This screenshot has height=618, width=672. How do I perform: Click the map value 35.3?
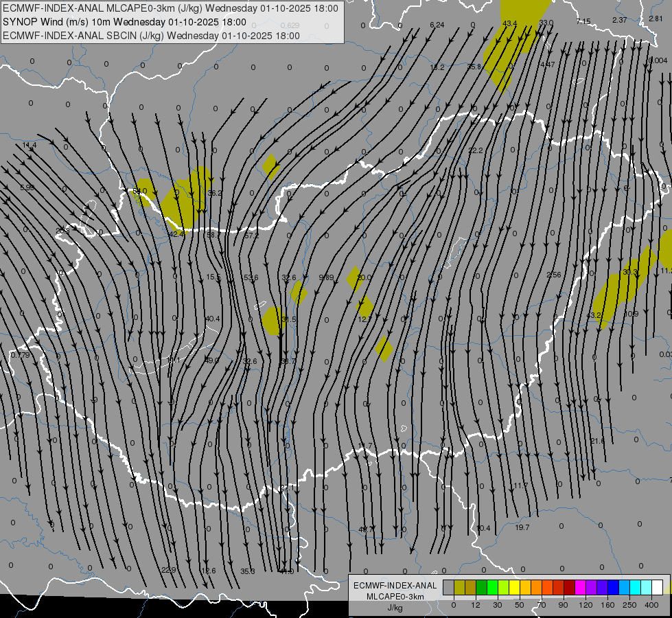tap(248, 571)
